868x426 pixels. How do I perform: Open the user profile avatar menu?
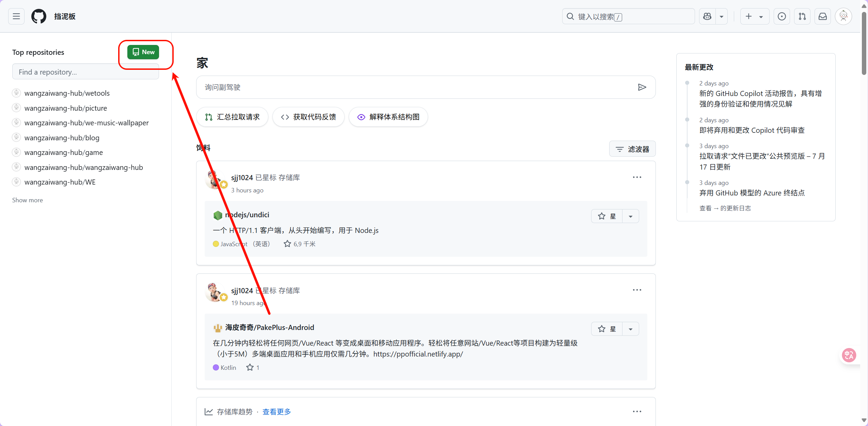pyautogui.click(x=843, y=16)
